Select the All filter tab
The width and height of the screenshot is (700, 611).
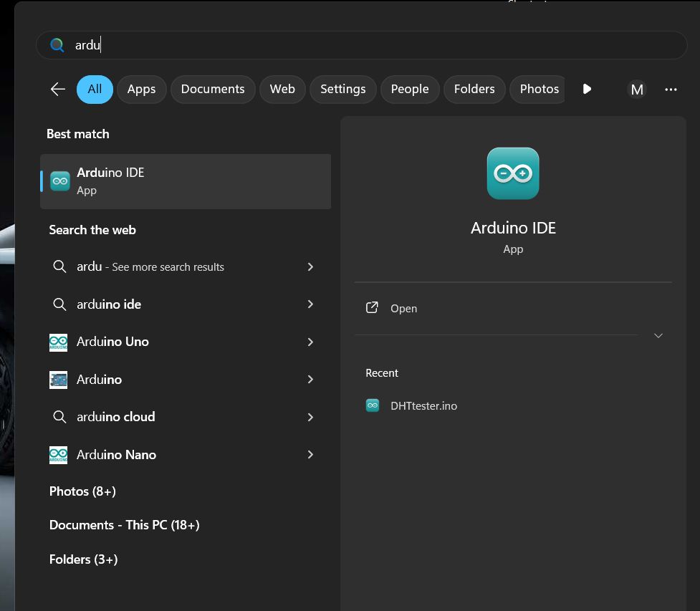click(x=95, y=90)
